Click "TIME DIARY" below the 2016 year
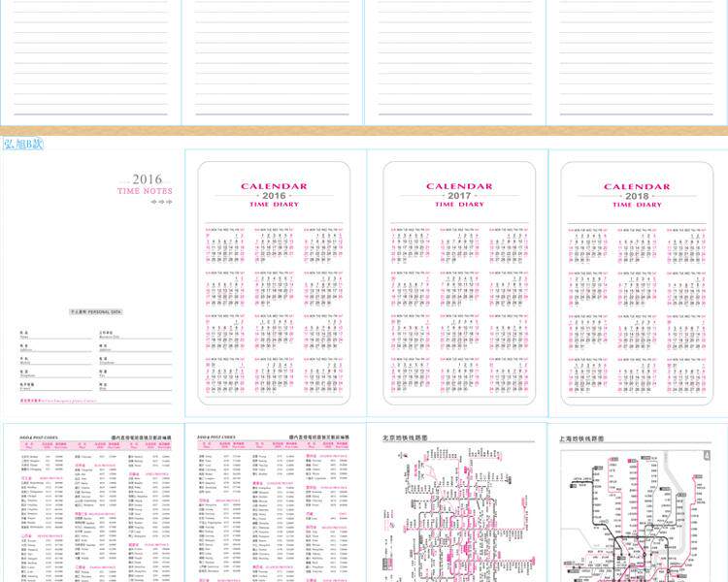728x582 pixels. click(x=274, y=205)
